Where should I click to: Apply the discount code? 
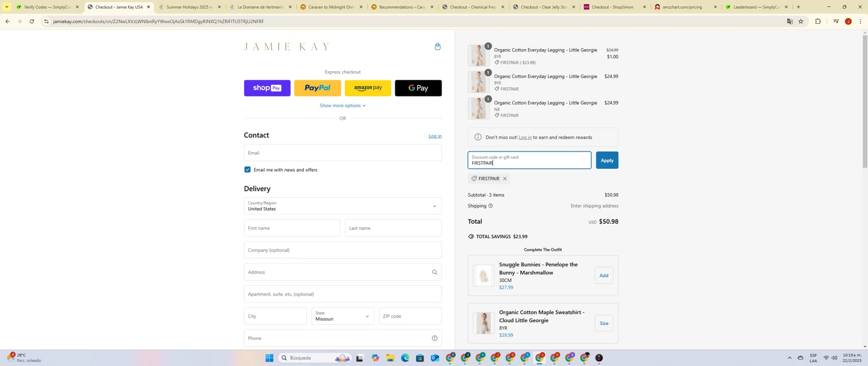607,160
